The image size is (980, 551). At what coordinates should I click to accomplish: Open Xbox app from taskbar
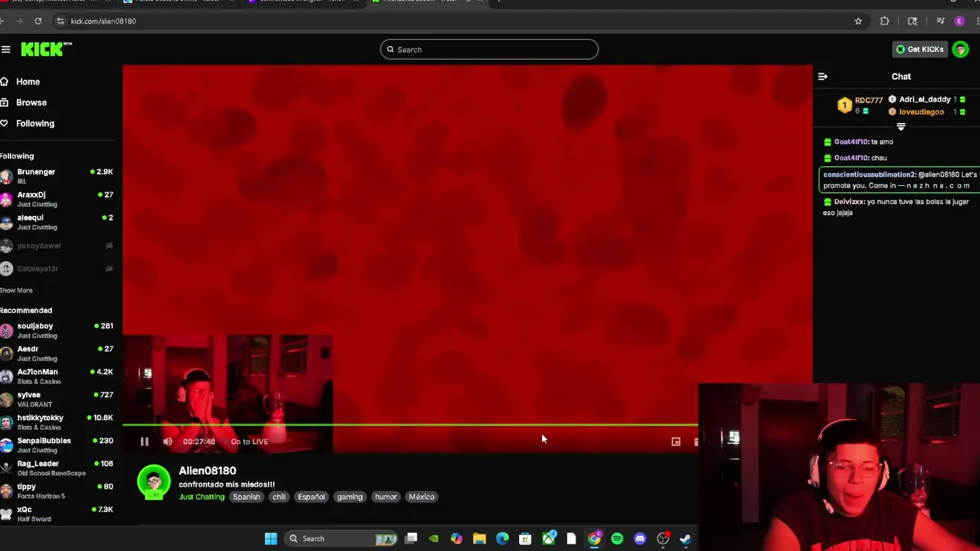click(548, 539)
